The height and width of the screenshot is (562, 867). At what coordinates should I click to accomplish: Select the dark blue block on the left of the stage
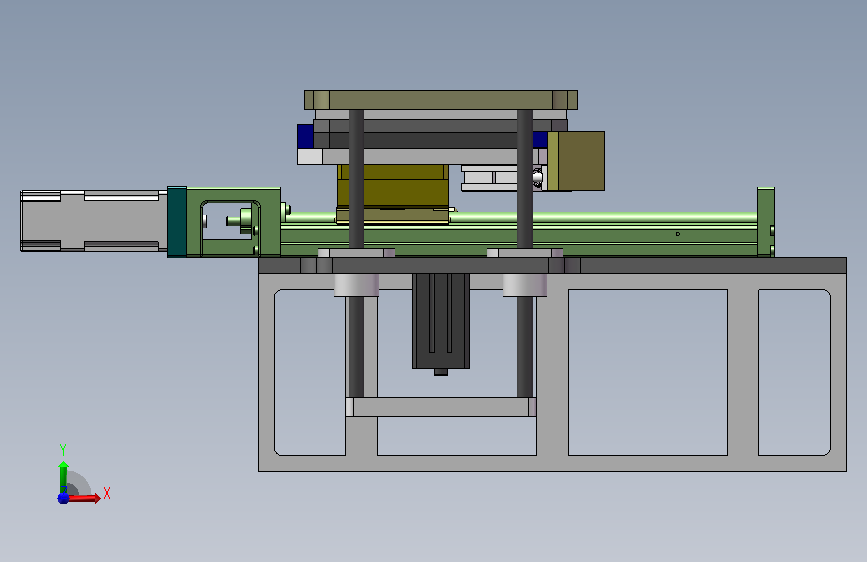tap(305, 136)
